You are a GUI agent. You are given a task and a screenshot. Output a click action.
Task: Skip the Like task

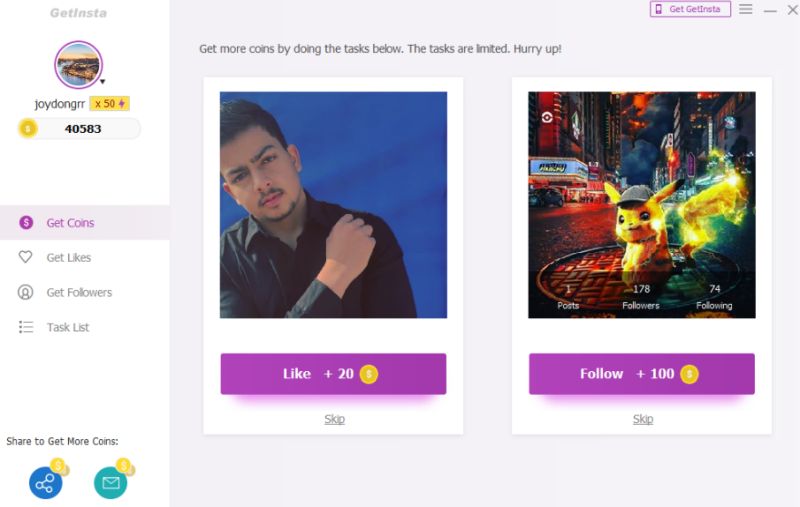pyautogui.click(x=334, y=419)
